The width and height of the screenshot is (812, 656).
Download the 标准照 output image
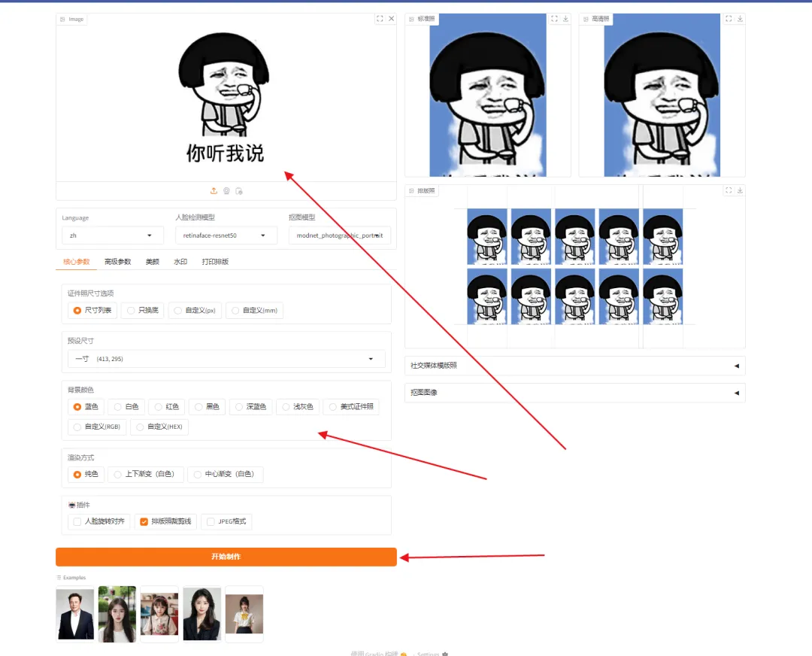click(565, 19)
